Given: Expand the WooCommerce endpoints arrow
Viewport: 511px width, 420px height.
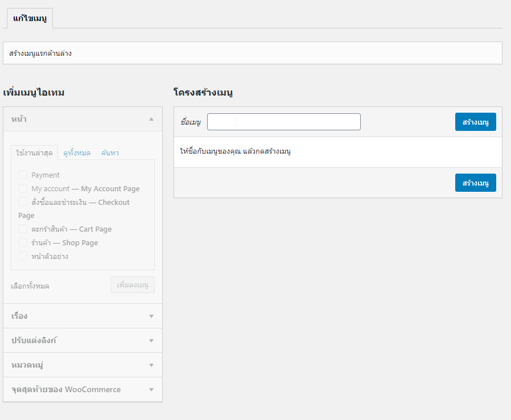Looking at the screenshot, I should pyautogui.click(x=151, y=390).
